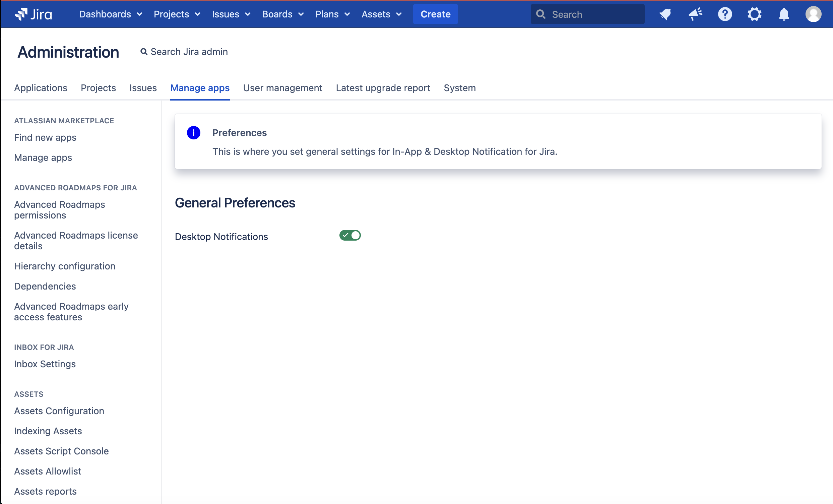This screenshot has width=833, height=504.
Task: Open Find new apps link
Action: [x=45, y=138]
